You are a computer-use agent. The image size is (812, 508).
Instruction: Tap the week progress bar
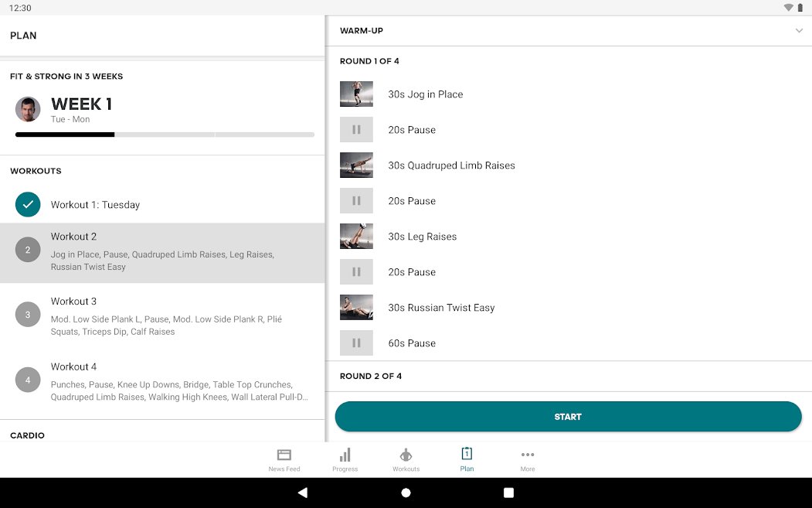[x=165, y=135]
